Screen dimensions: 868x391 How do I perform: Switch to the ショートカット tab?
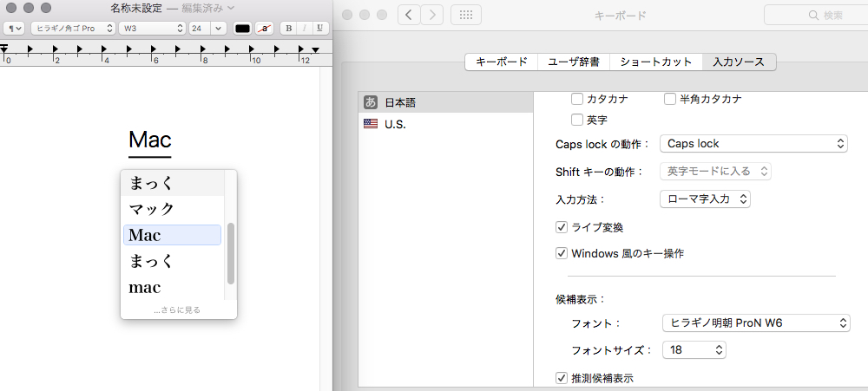[656, 62]
